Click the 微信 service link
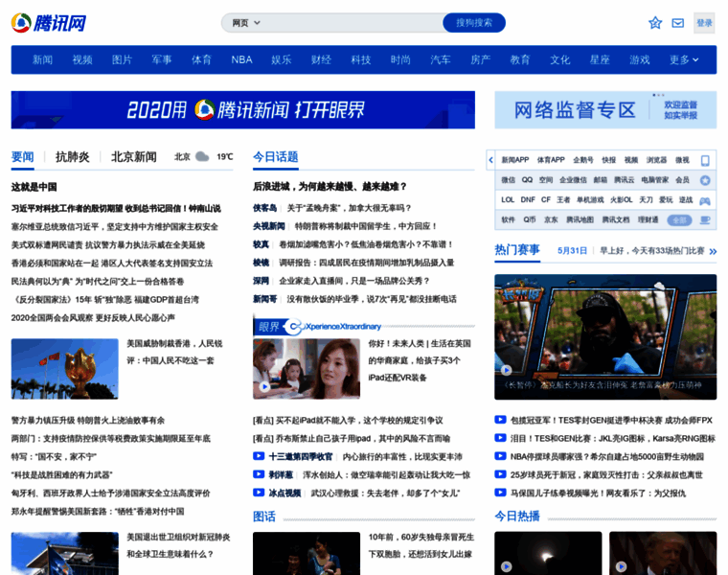Viewport: 728px width, 575px height. pos(508,180)
